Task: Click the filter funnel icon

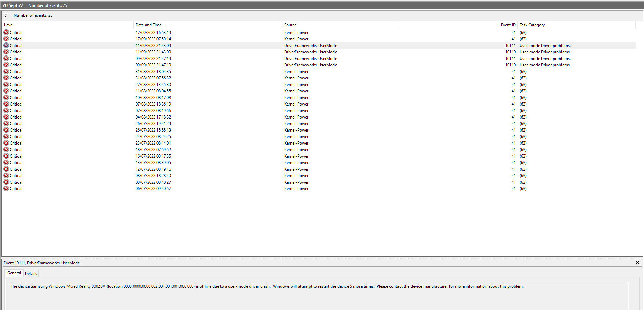Action: (x=6, y=15)
